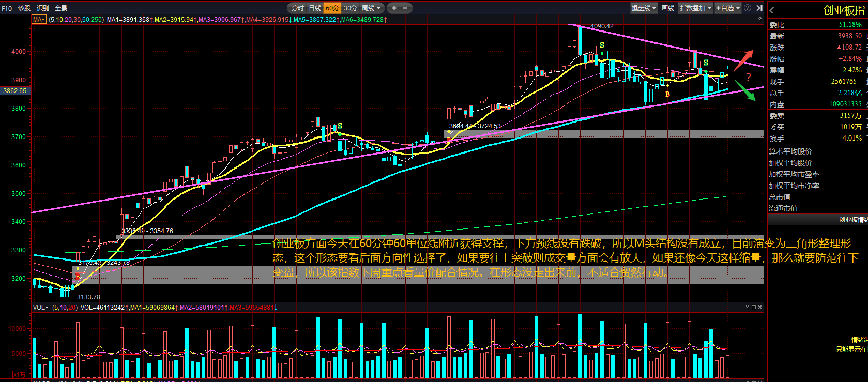The image size is (868, 382).
Task: Click the MA parameters (5,10,20,30,60,250)
Action: (x=77, y=20)
